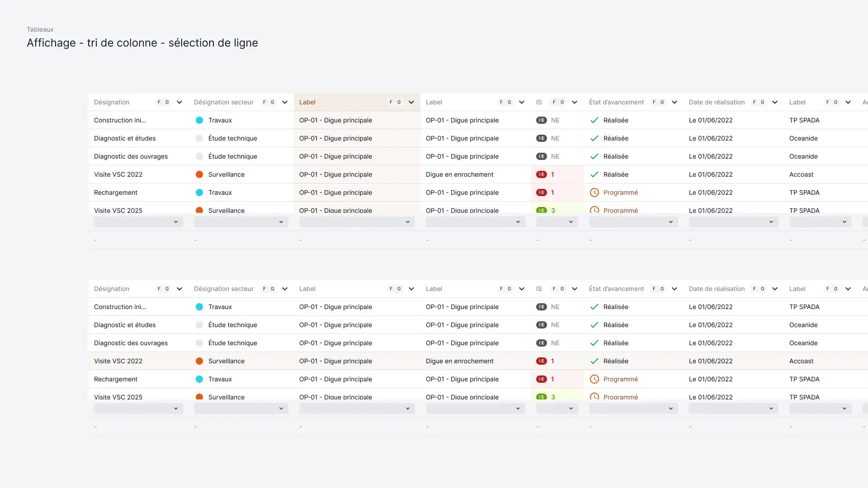Image resolution: width=868 pixels, height=488 pixels.
Task: Select the highlighted Label column header in top table
Action: coord(307,102)
